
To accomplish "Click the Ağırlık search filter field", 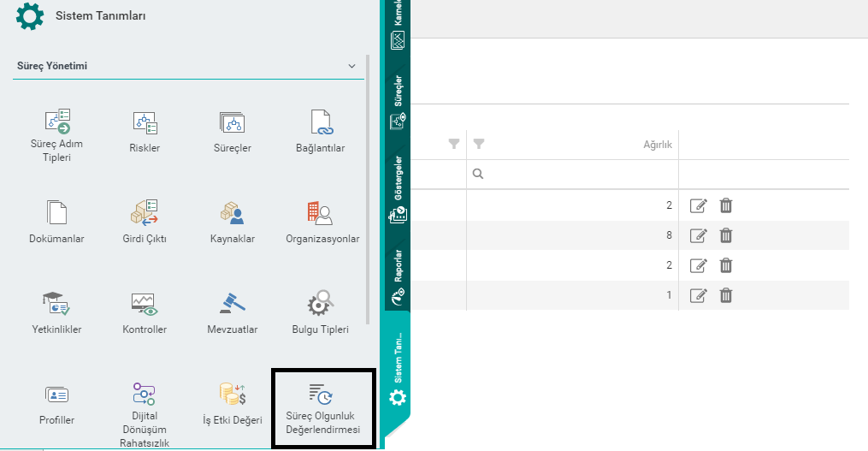I will 572,174.
